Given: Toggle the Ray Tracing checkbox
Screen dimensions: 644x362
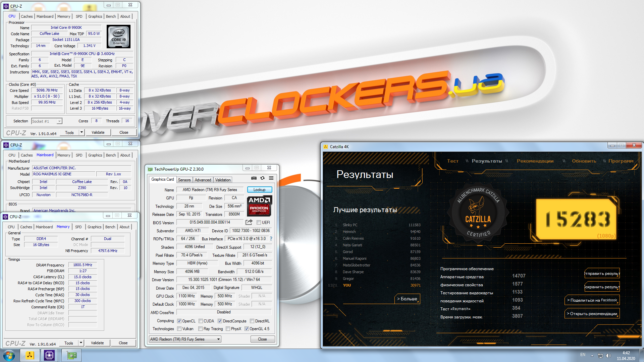Looking at the screenshot, I should coord(200,329).
